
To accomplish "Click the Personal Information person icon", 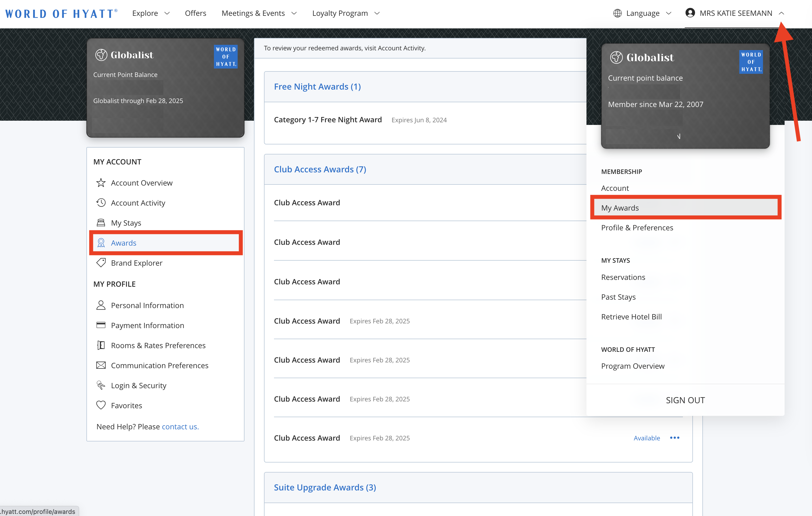I will pyautogui.click(x=101, y=305).
